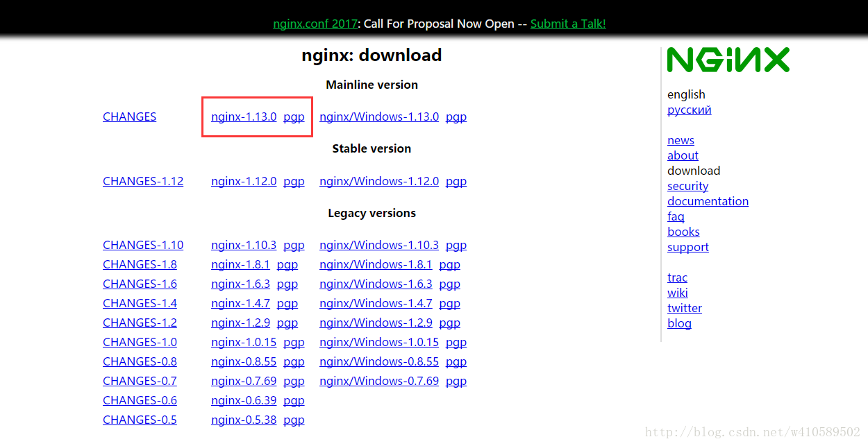
Task: Visit the wiki link in sidebar
Action: (x=678, y=293)
